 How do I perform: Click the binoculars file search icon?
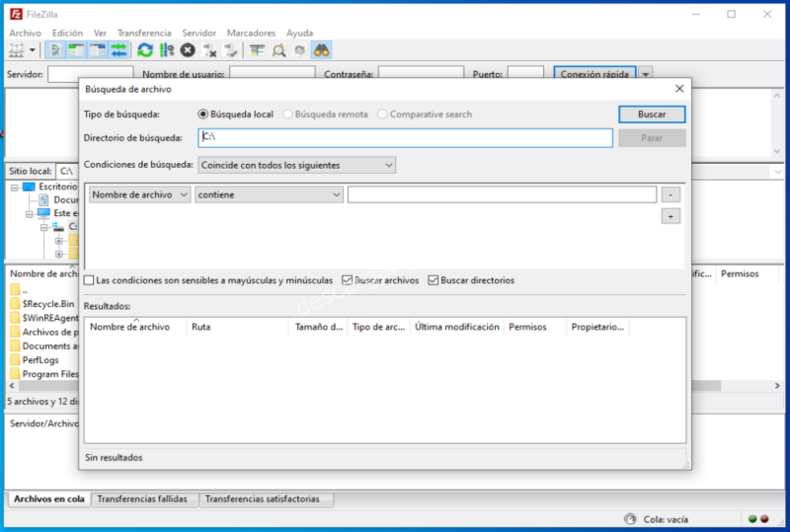pyautogui.click(x=322, y=50)
